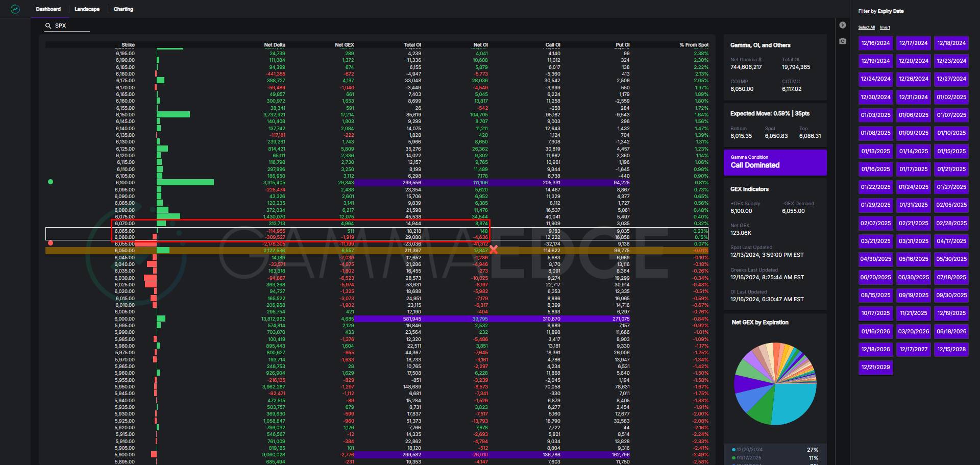Click the search magnifier icon
The image size is (980, 465).
(x=48, y=26)
